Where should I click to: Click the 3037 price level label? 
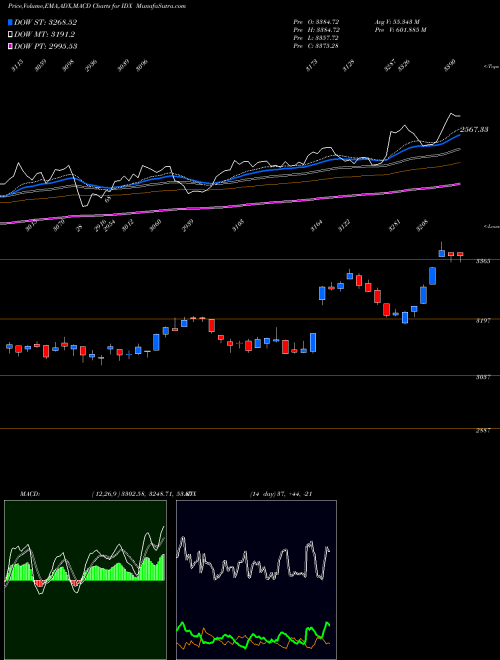click(483, 377)
